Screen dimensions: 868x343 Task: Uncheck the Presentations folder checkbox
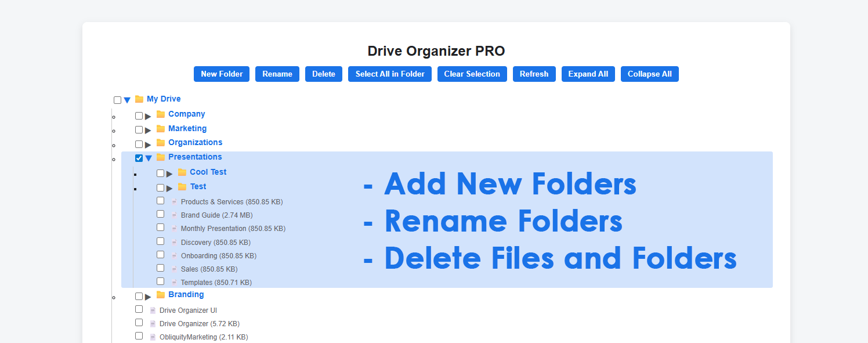139,158
